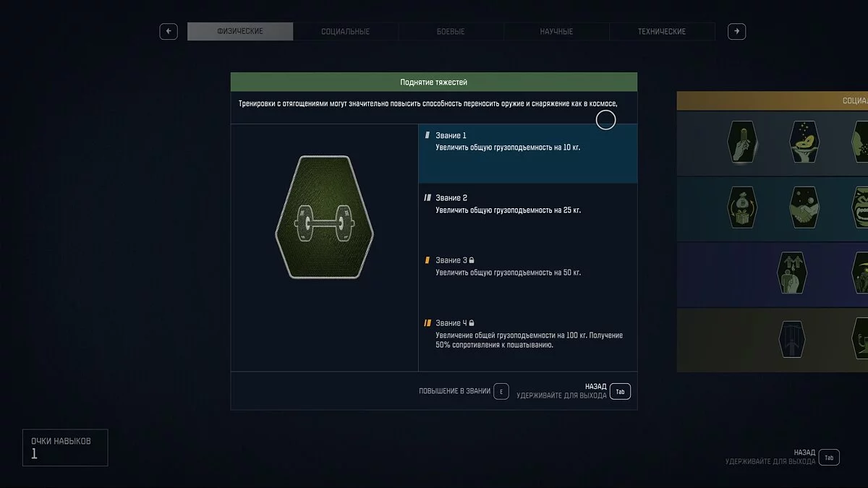Switch to the ФИЗИЧЕСКИЕ tab
The height and width of the screenshot is (488, 868).
(x=240, y=31)
